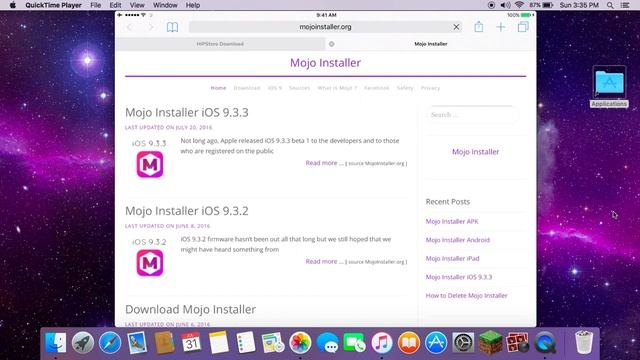The image size is (640, 360).
Task: Open Apple menu
Action: tap(13, 5)
